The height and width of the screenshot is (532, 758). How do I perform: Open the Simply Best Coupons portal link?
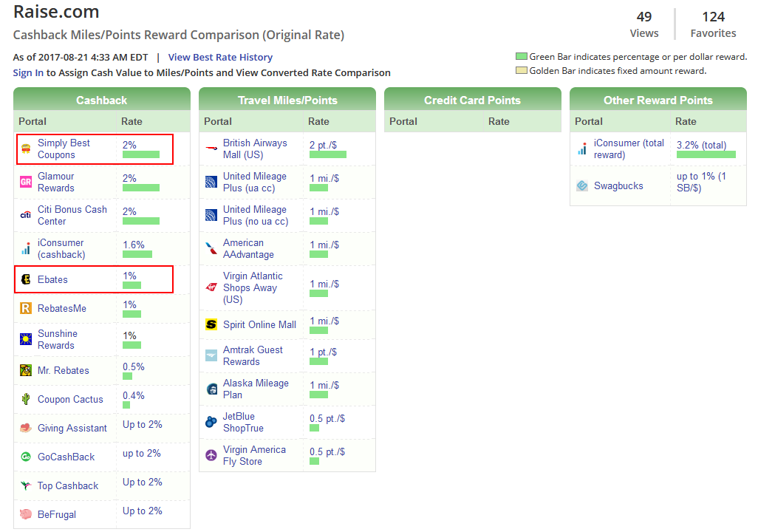tap(64, 149)
